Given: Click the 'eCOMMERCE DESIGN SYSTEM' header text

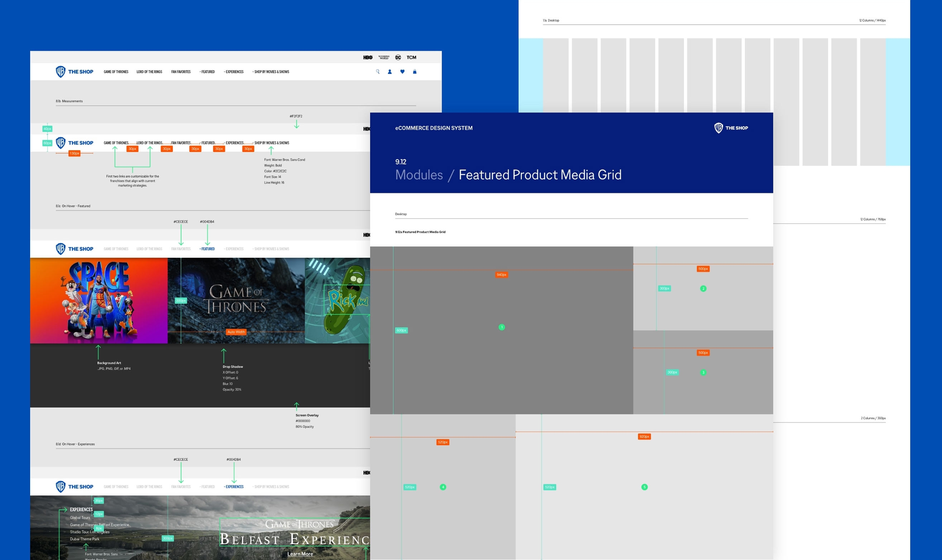Looking at the screenshot, I should point(434,128).
